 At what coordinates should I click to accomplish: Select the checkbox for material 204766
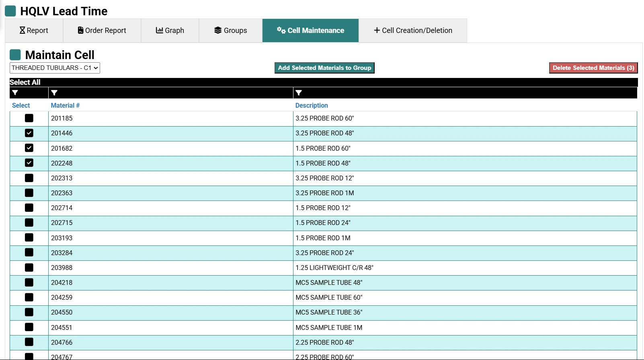click(x=29, y=342)
